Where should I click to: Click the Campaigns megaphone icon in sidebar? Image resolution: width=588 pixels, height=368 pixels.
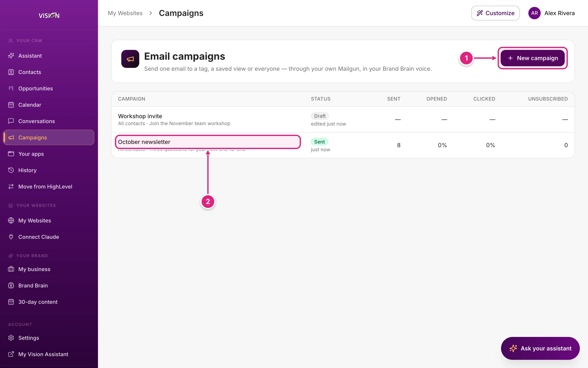click(11, 138)
